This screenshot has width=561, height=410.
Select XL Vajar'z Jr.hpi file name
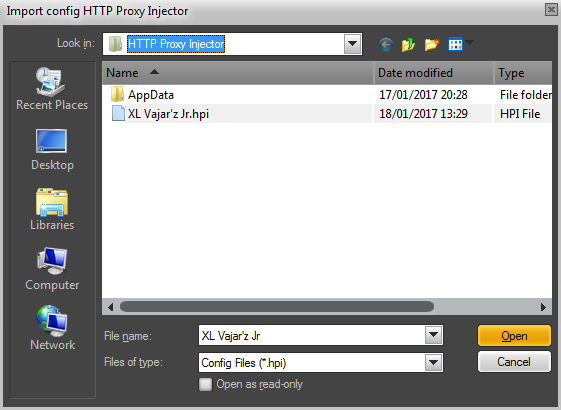[x=168, y=114]
